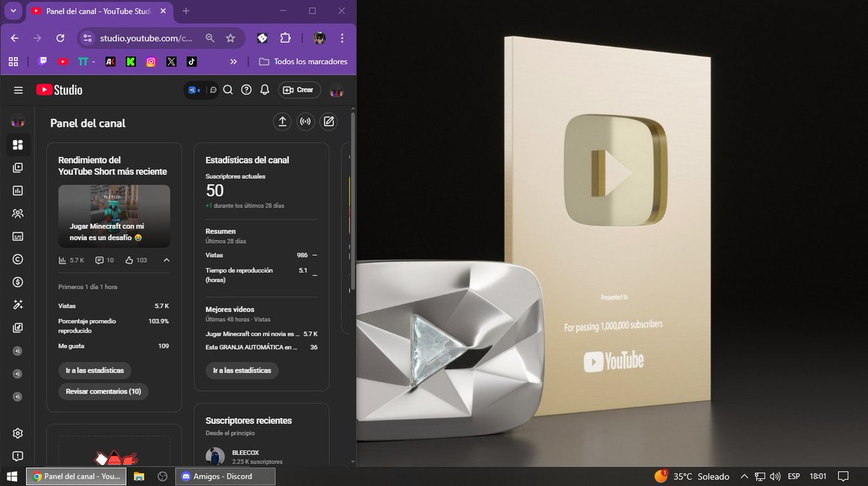The height and width of the screenshot is (486, 868).
Task: Open the TT bookmark in bookmarks bar
Action: coord(85,61)
